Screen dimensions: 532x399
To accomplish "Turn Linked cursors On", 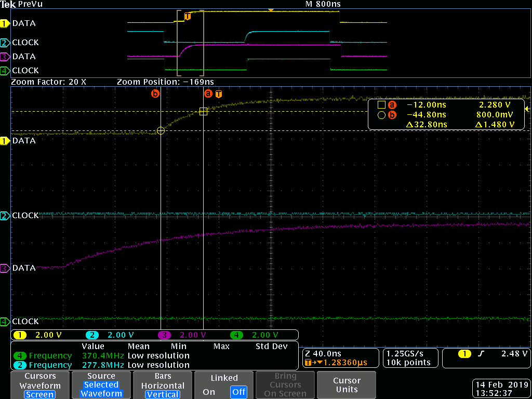I will (x=209, y=392).
